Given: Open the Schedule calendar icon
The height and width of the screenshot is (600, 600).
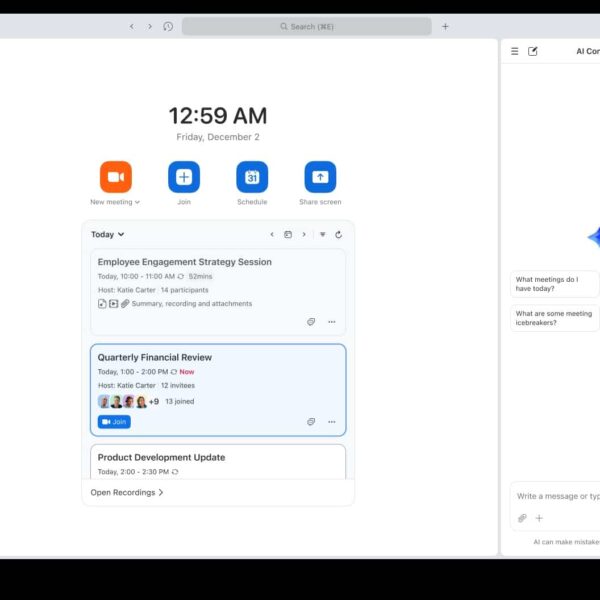Looking at the screenshot, I should (252, 177).
